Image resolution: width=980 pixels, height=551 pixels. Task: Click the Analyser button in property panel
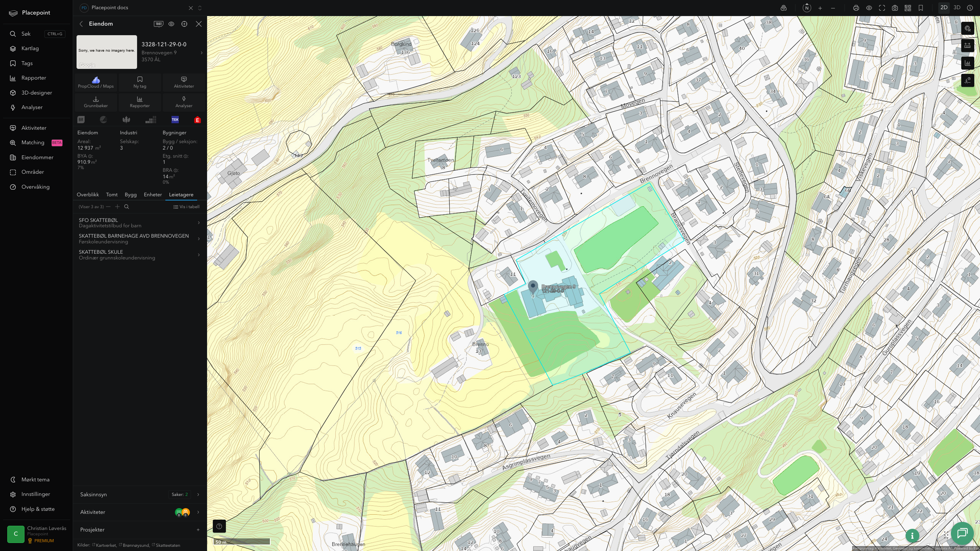[184, 102]
